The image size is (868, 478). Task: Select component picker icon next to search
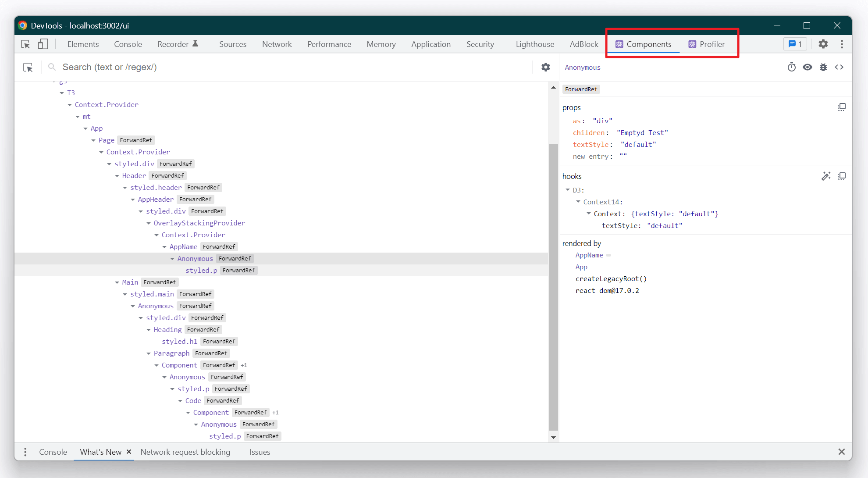(x=28, y=68)
